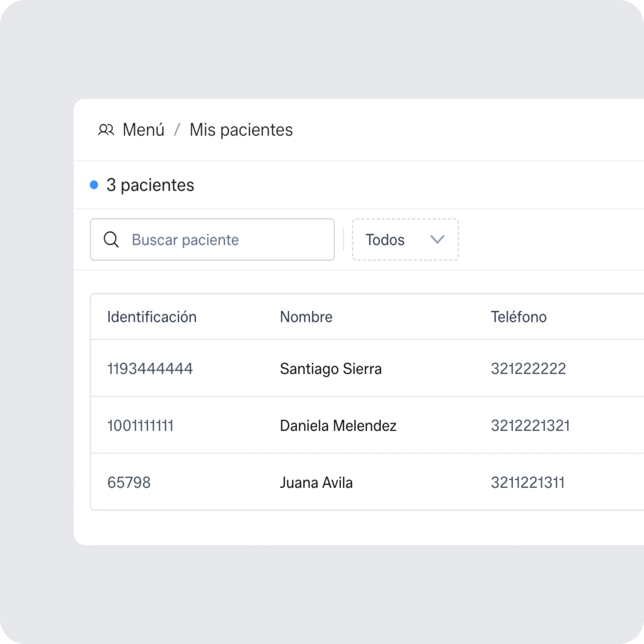Viewport: 644px width, 644px height.
Task: Click phone number 321222222
Action: (x=528, y=369)
